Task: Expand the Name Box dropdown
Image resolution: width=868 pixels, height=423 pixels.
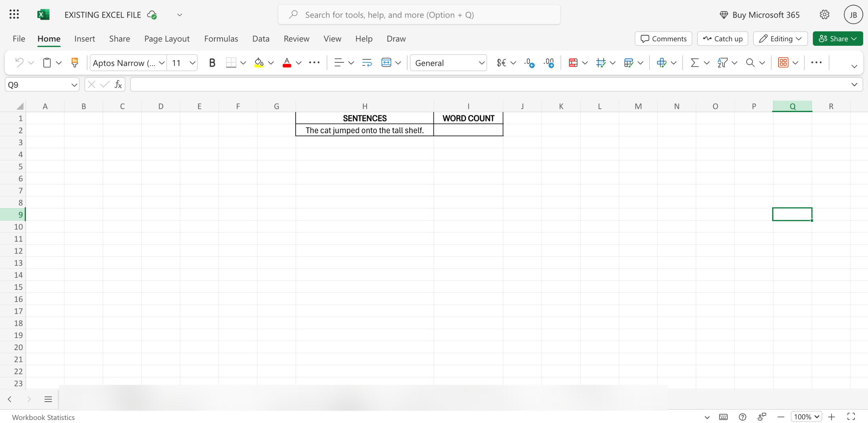Action: [x=74, y=85]
